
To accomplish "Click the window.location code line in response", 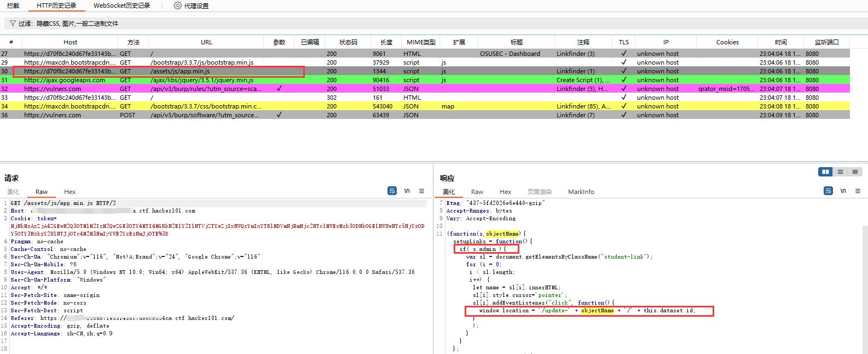I will coord(587,310).
